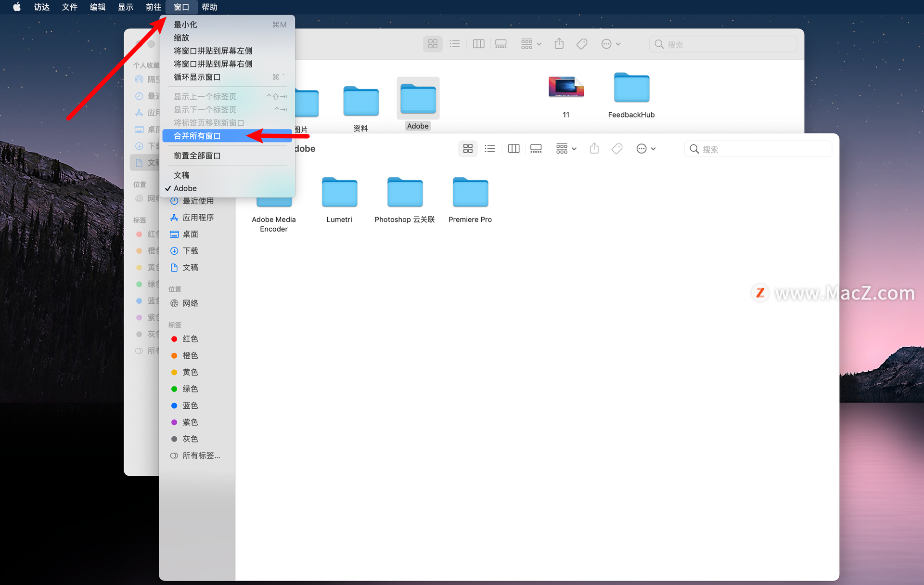Choose 循环显示窗口 menu entry
The width and height of the screenshot is (924, 585).
click(227, 77)
